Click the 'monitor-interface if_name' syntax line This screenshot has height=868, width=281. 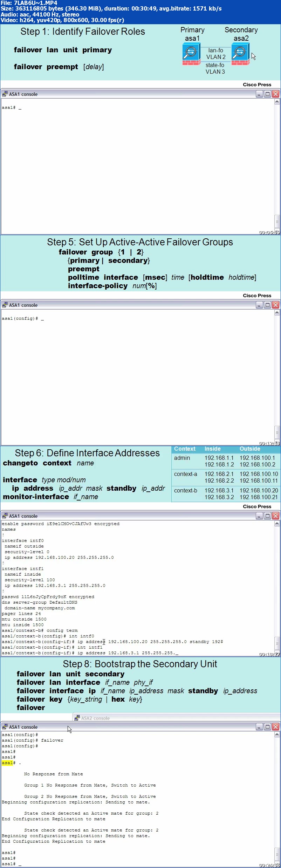50,497
